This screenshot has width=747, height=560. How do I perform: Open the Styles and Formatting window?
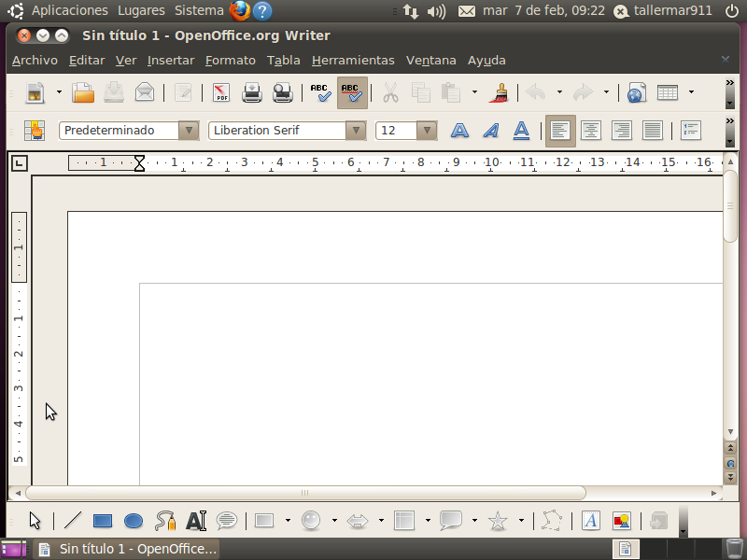click(35, 130)
